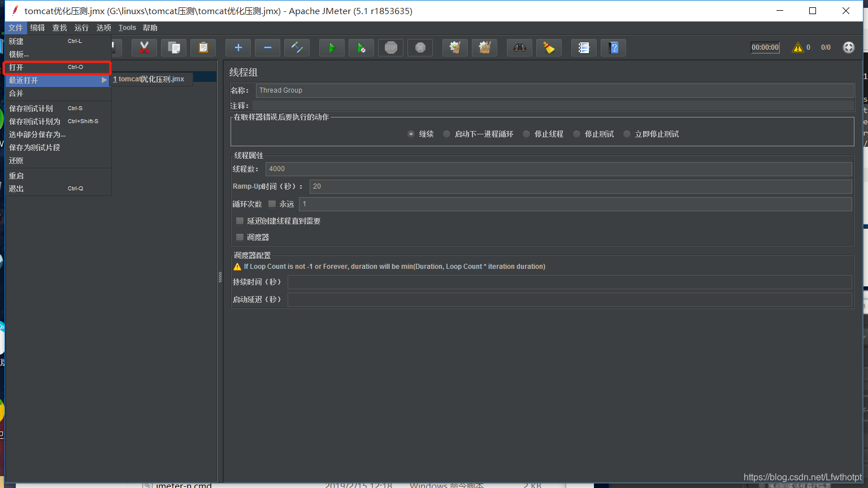The width and height of the screenshot is (868, 488).
Task: Click the remote engines status icon
Action: 848,47
